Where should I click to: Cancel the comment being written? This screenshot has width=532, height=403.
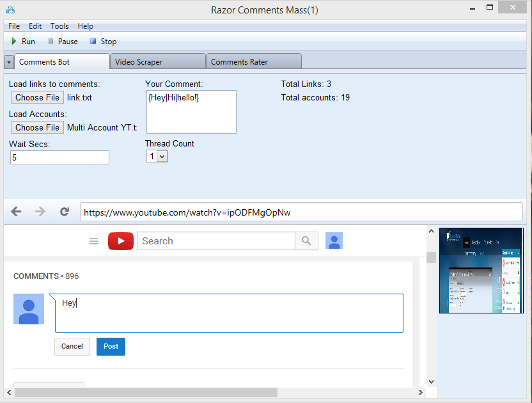point(72,346)
